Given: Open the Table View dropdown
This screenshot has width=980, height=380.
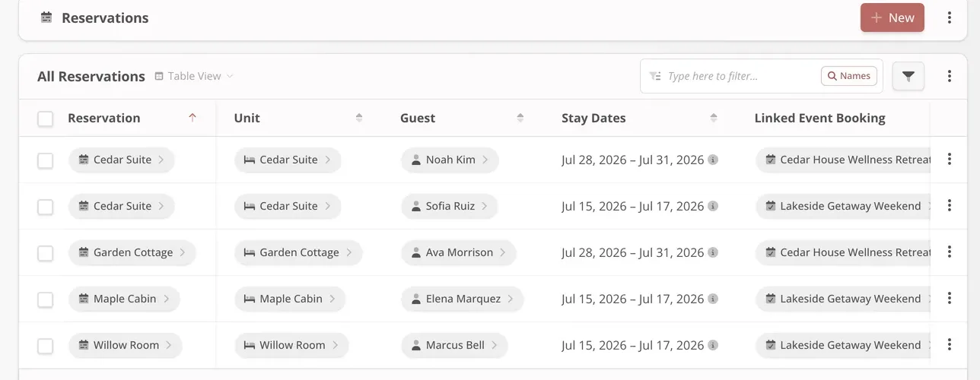Looking at the screenshot, I should [194, 76].
